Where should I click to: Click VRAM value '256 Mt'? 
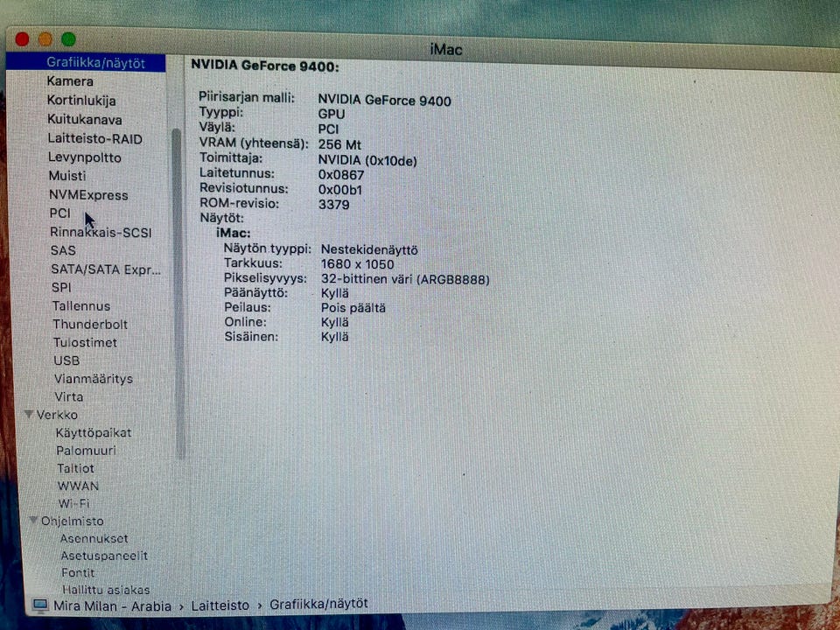click(x=339, y=144)
